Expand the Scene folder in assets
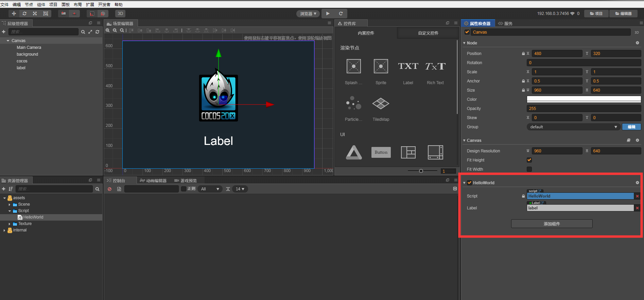This screenshot has width=644, height=300. pyautogui.click(x=10, y=205)
